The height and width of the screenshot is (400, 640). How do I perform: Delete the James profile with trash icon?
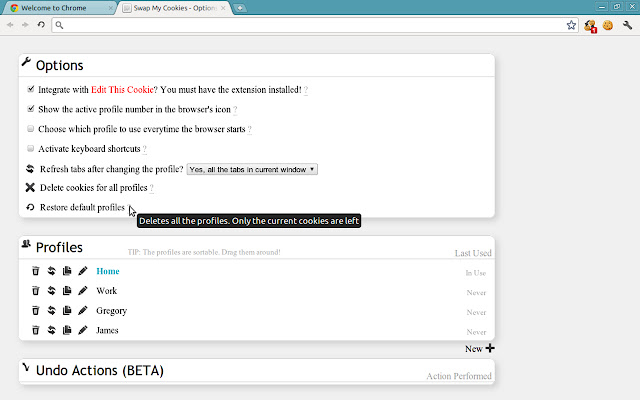(x=36, y=330)
